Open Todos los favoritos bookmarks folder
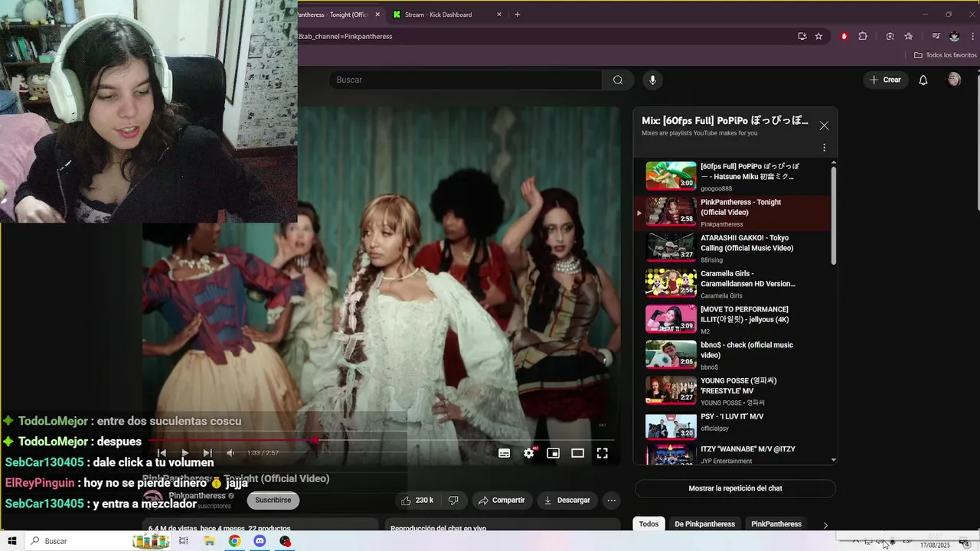The height and width of the screenshot is (551, 980). [x=946, y=55]
